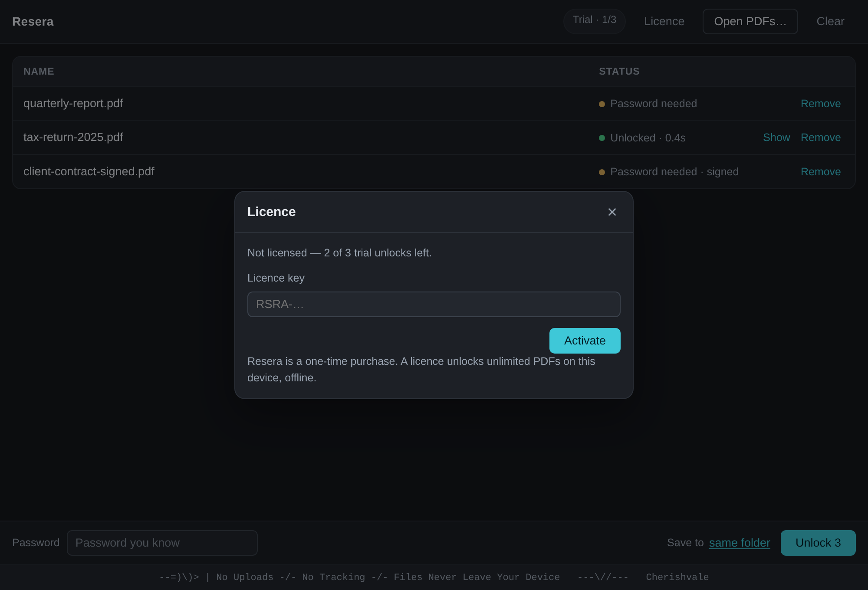
Task: Open the Licence menu in the header
Action: [x=664, y=21]
